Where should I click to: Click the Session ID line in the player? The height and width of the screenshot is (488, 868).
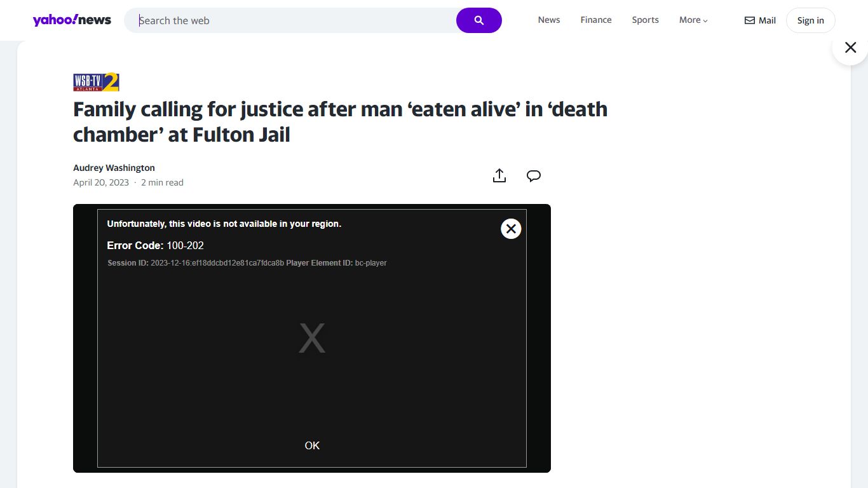coord(247,262)
